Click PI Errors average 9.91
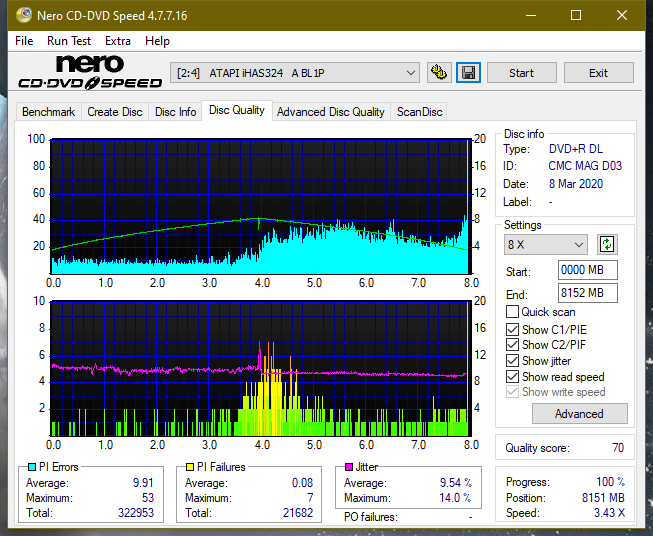Viewport: 653px width, 536px height. [x=143, y=483]
